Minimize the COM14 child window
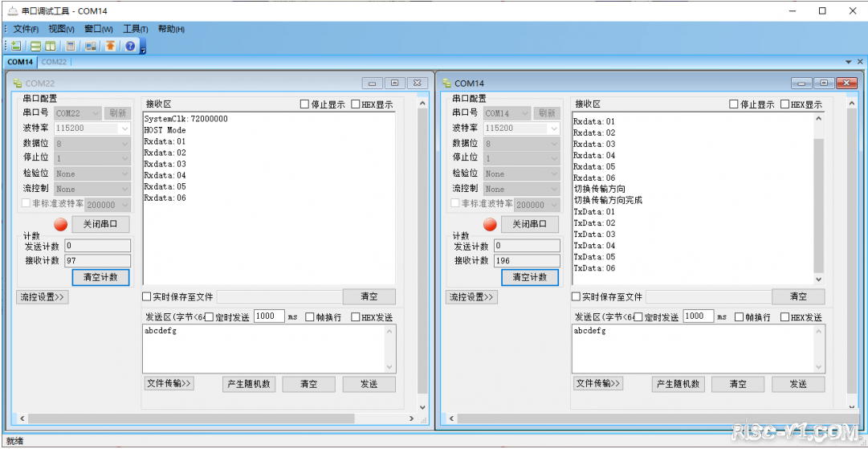 point(801,83)
